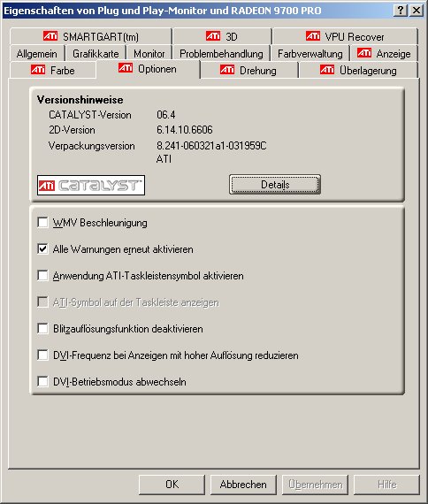
Task: Switch to the Problembehandlung tab
Action: pos(221,53)
